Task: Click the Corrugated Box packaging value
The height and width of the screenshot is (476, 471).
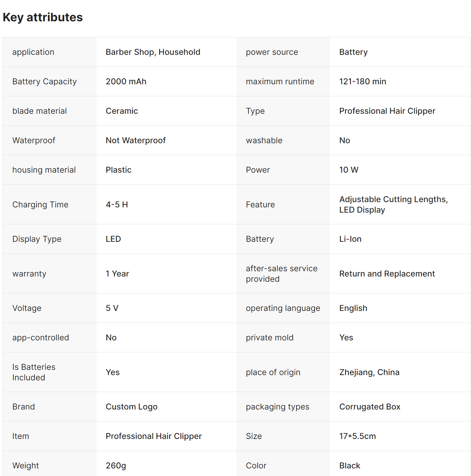Action: [370, 407]
